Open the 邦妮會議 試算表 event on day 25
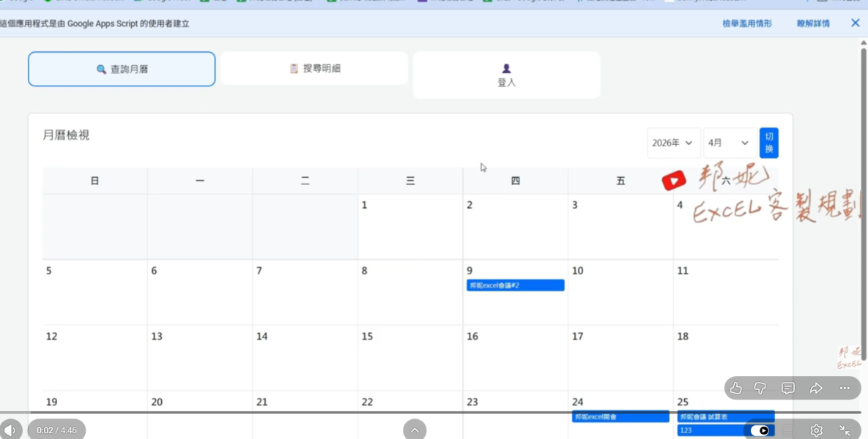This screenshot has width=868, height=439. (x=726, y=417)
